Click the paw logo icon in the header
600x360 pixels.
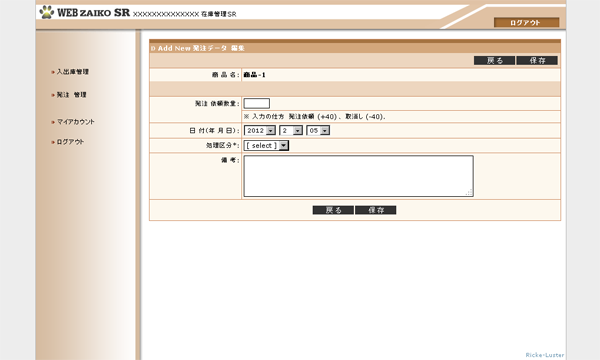(x=47, y=12)
